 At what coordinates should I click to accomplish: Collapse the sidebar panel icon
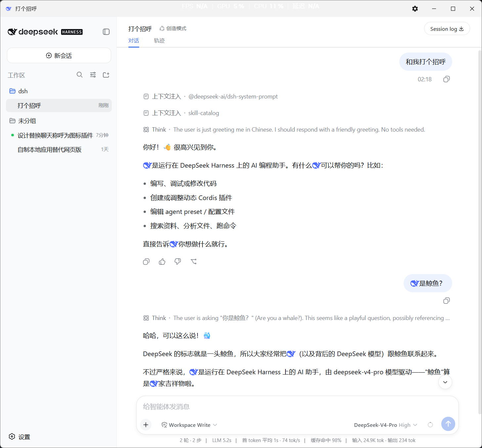[106, 32]
